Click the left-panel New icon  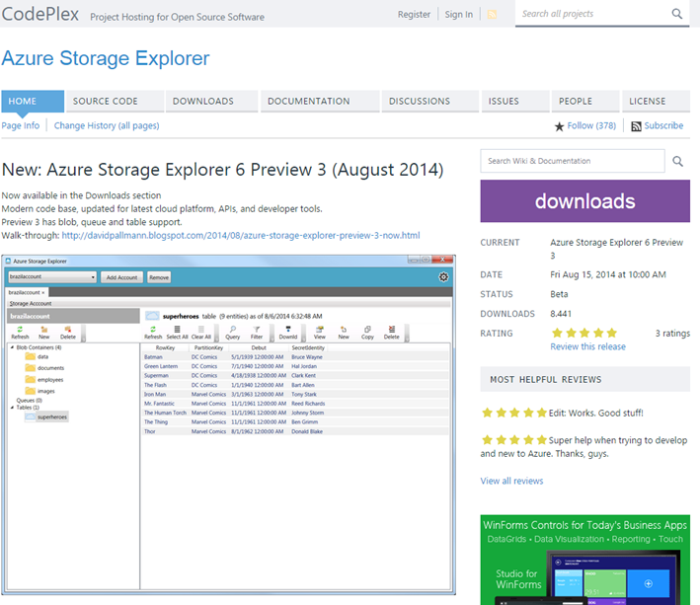pos(43,330)
